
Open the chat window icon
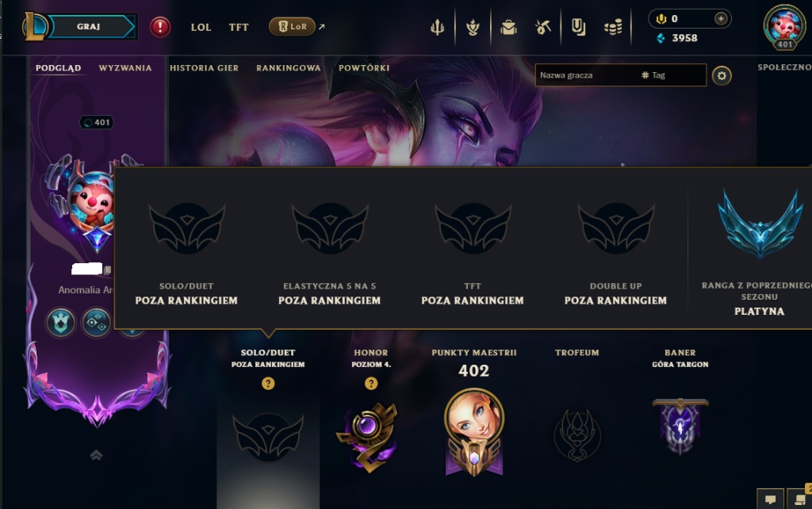pyautogui.click(x=770, y=499)
